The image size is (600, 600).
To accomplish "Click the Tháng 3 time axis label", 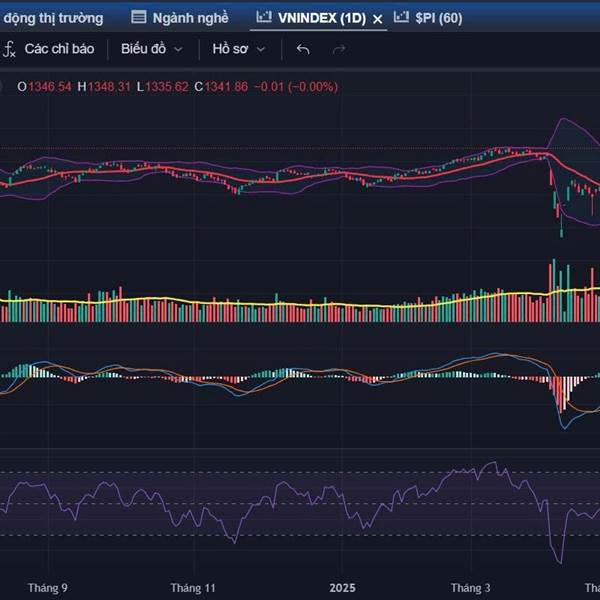I will point(470,588).
